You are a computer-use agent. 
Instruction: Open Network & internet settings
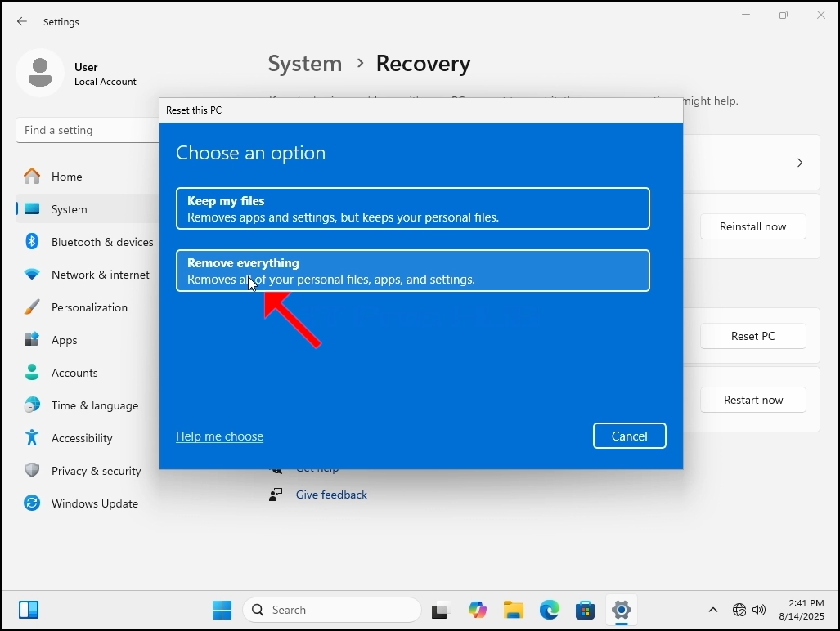click(x=88, y=275)
